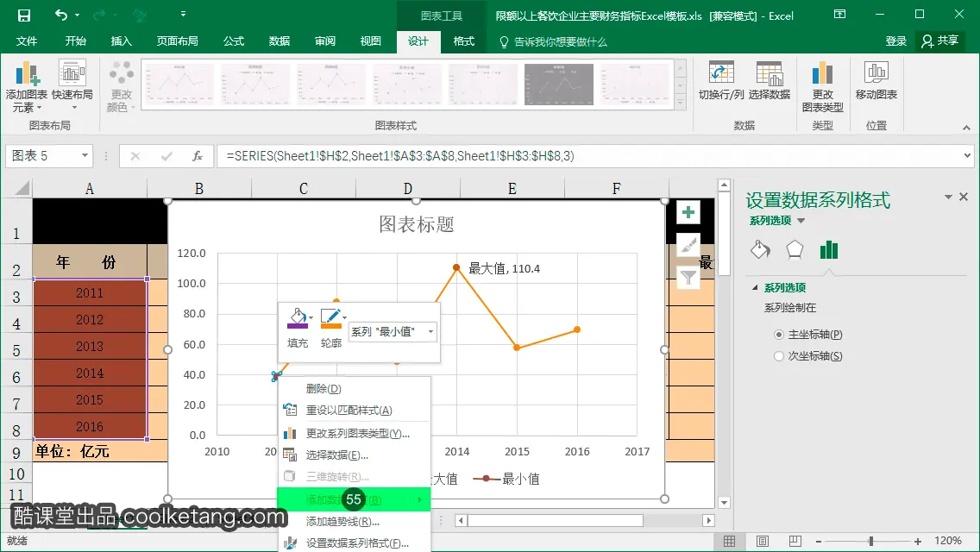Click the horizontal scrollbar right arrow

pos(708,521)
